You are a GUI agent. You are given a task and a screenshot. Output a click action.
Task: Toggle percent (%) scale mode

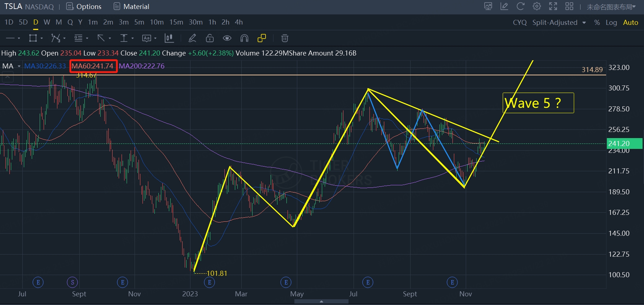click(x=597, y=22)
